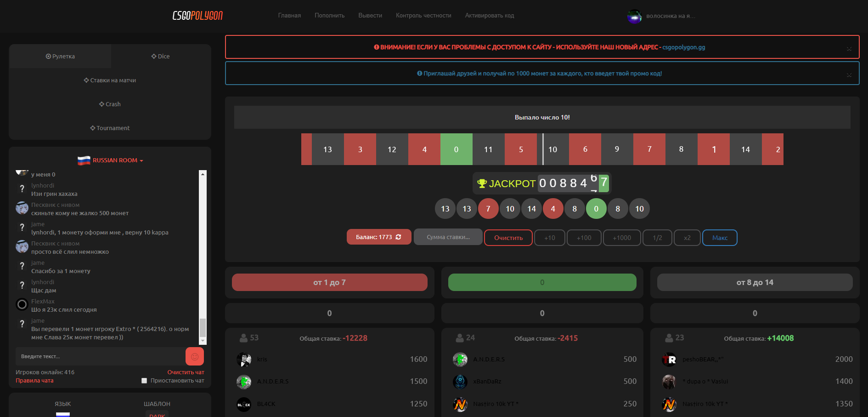Image resolution: width=868 pixels, height=417 pixels.
Task: Click the player count icon showing 53
Action: coord(243,338)
